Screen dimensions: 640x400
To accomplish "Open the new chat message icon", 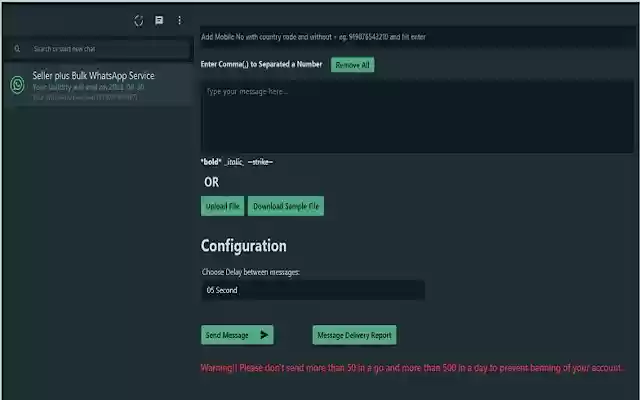I will point(159,20).
